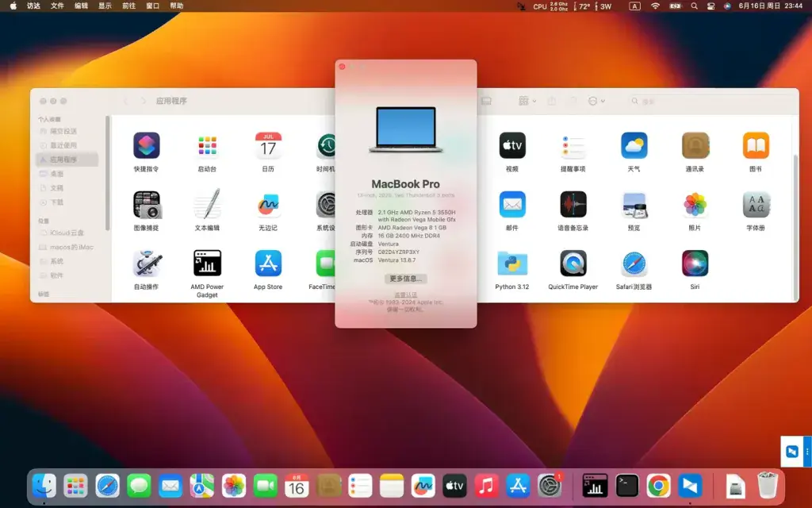This screenshot has height=508, width=812.
Task: Open the Python 3.12 folder
Action: click(x=512, y=264)
